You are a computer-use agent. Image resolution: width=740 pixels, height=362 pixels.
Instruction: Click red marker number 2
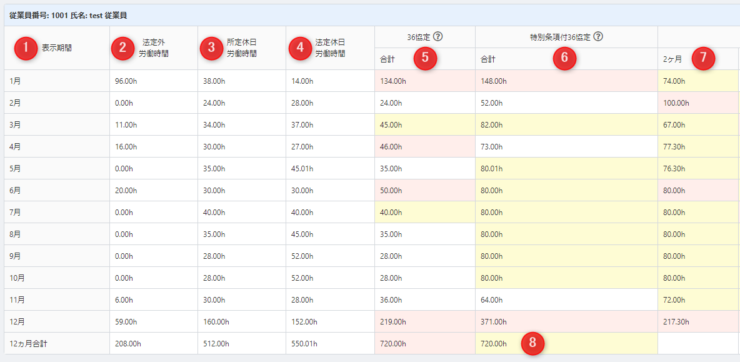(x=123, y=49)
